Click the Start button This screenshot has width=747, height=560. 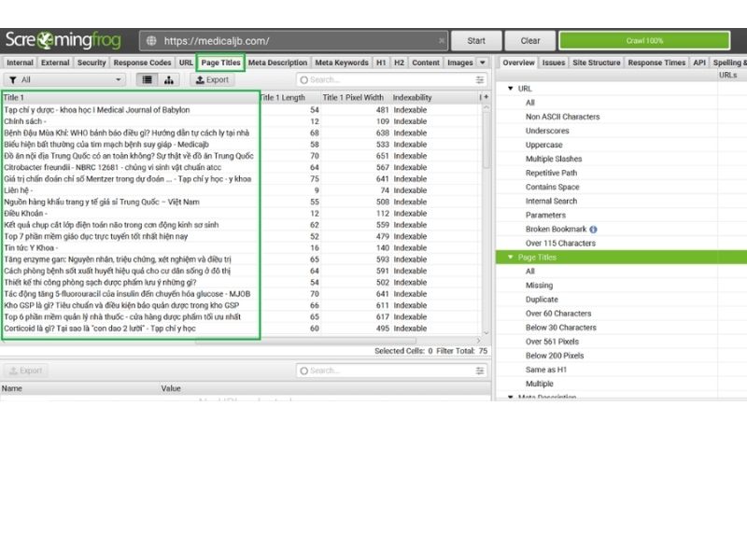pos(476,41)
